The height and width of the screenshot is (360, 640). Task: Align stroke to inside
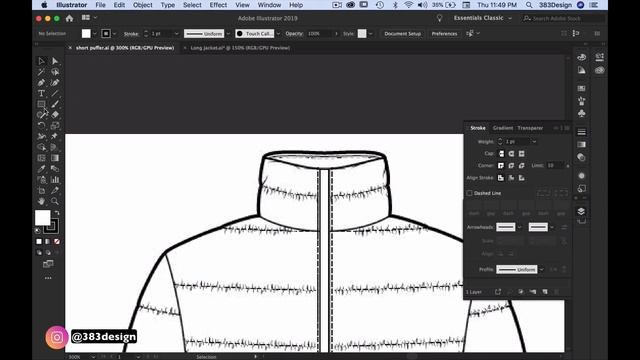tap(511, 178)
